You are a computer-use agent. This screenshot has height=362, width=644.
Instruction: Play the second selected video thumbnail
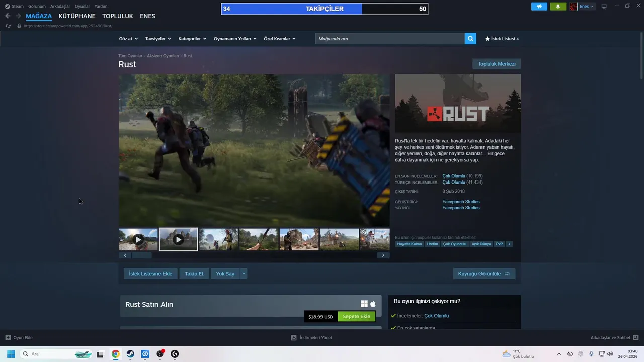click(x=179, y=240)
